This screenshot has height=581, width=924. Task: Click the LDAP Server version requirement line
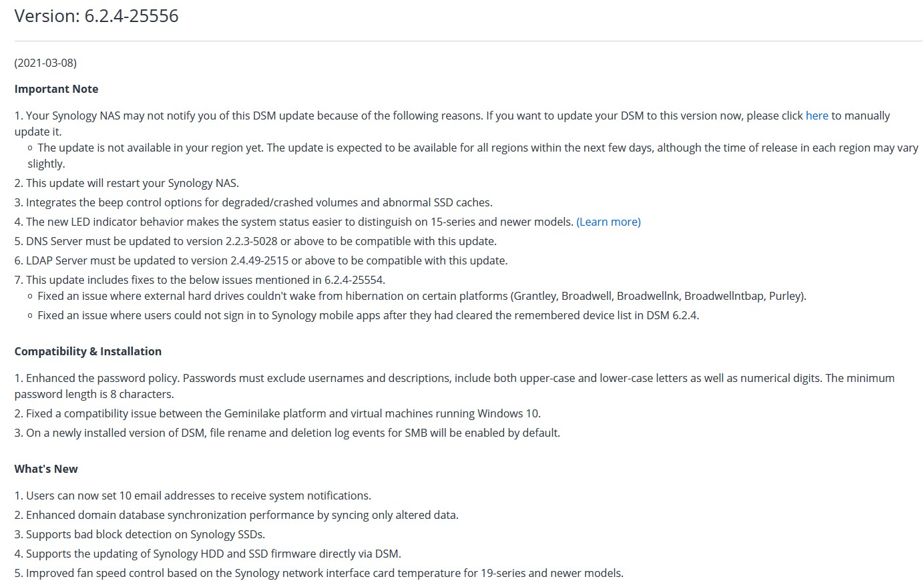pyautogui.click(x=266, y=260)
